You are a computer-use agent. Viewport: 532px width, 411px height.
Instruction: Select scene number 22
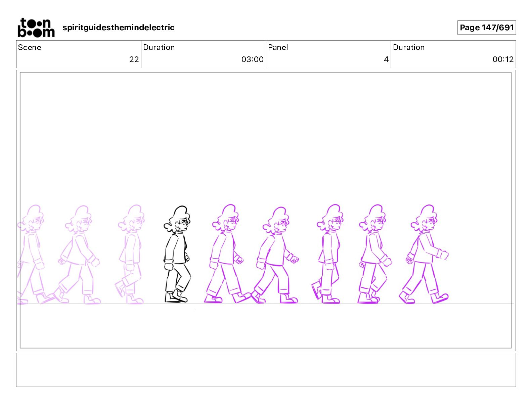134,59
